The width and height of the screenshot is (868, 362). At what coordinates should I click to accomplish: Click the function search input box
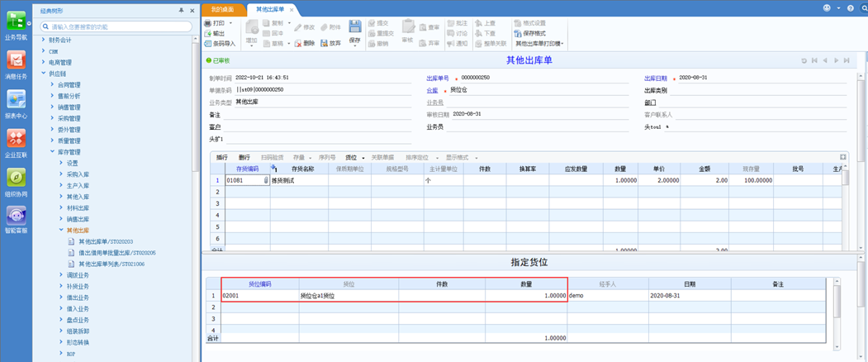tap(116, 26)
